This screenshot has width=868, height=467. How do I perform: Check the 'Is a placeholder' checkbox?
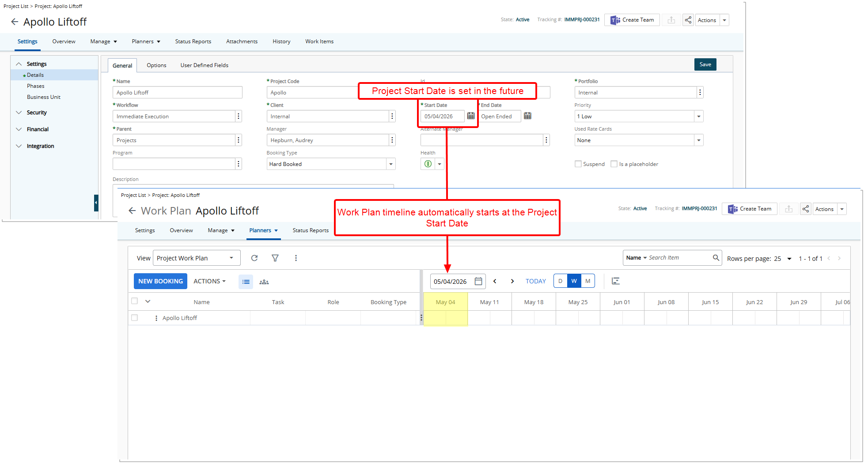point(614,164)
